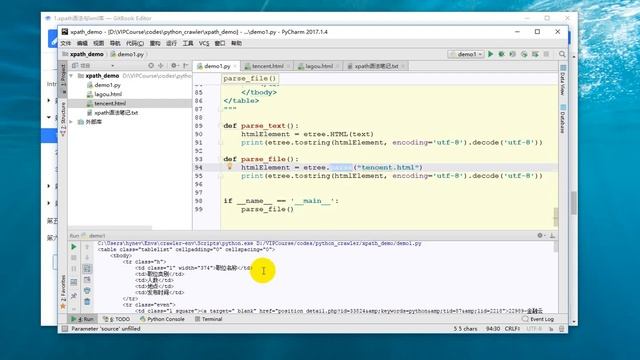Expand the external libraries node
Image resolution: width=640 pixels, height=360 pixels.
pyautogui.click(x=72, y=122)
